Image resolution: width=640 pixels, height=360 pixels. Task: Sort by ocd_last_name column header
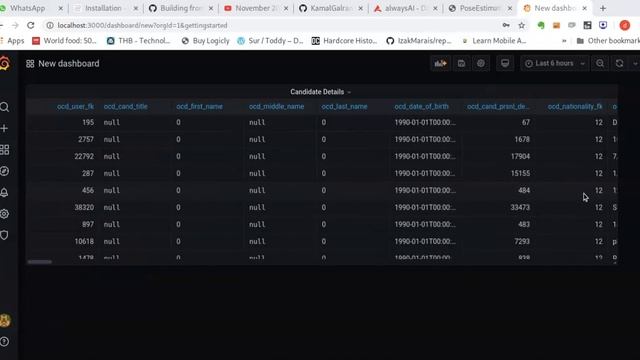tap(344, 107)
